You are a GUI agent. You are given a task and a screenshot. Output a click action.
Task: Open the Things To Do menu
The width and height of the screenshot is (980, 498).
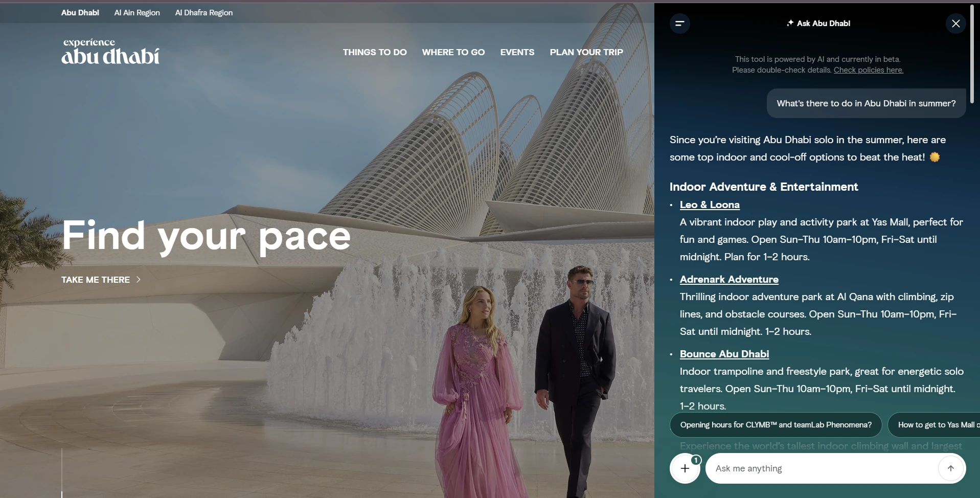pos(375,52)
